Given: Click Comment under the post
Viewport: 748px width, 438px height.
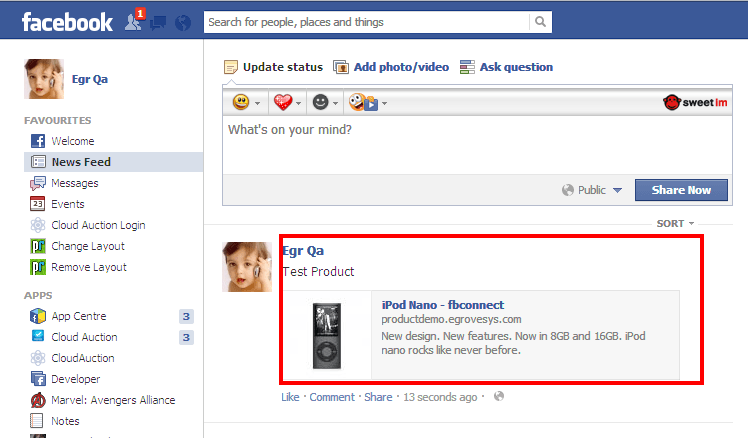Looking at the screenshot, I should click(x=332, y=397).
